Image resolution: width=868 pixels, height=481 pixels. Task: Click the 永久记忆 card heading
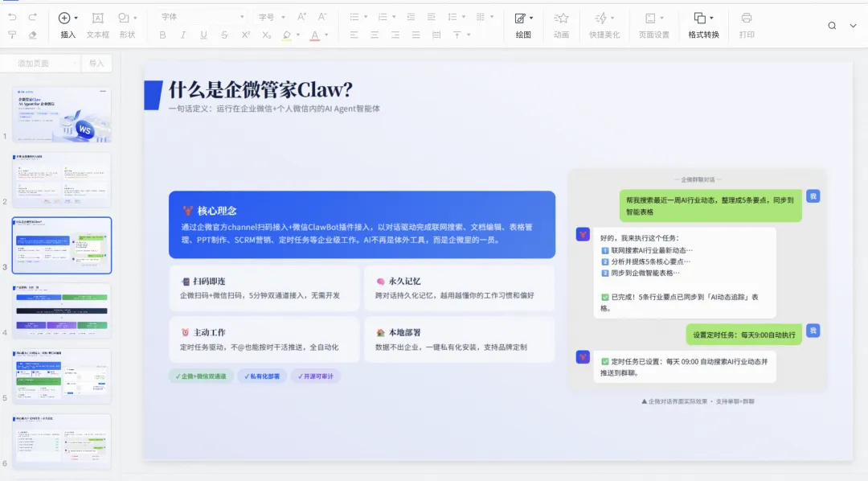[404, 282]
